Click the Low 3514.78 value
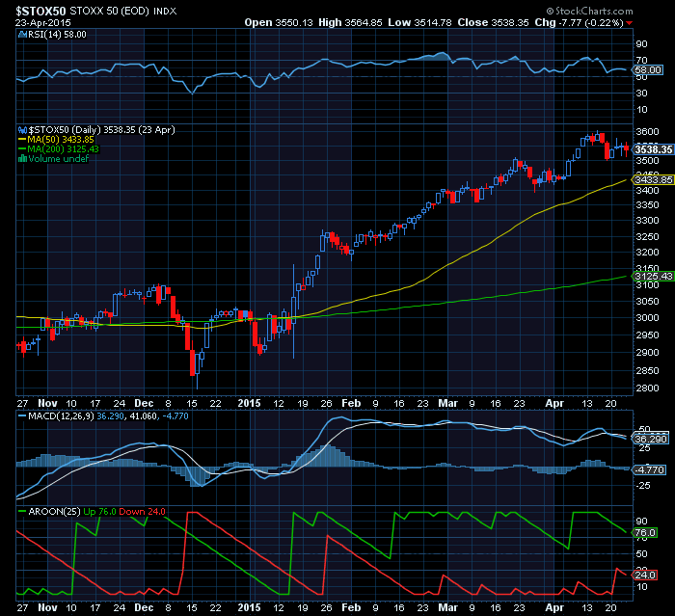675x616 pixels. 419,22
